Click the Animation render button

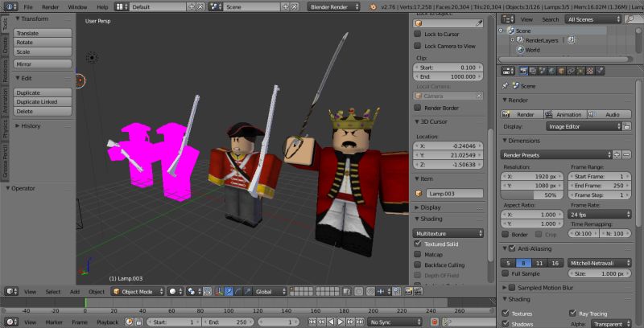565,114
